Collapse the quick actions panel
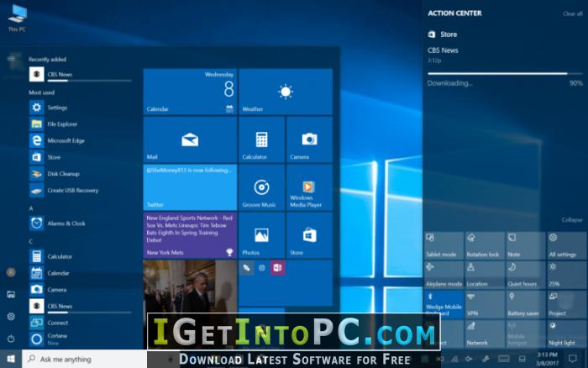Viewport: 588px width, 368px height. coord(572,220)
